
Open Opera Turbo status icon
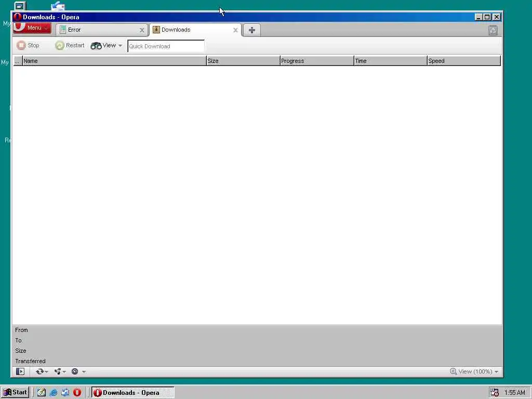point(75,371)
